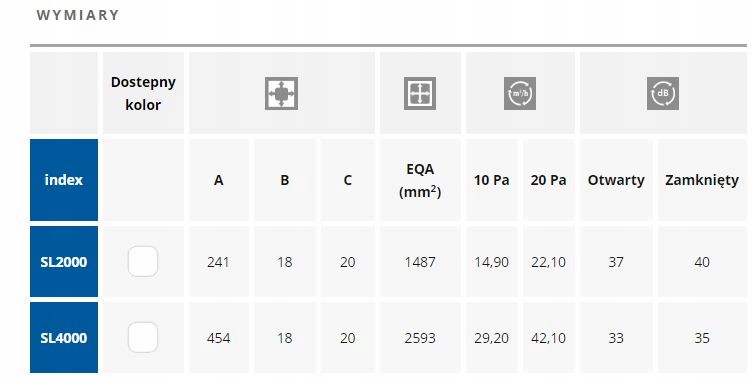
Task: Click the dB noise level icon
Action: [663, 93]
